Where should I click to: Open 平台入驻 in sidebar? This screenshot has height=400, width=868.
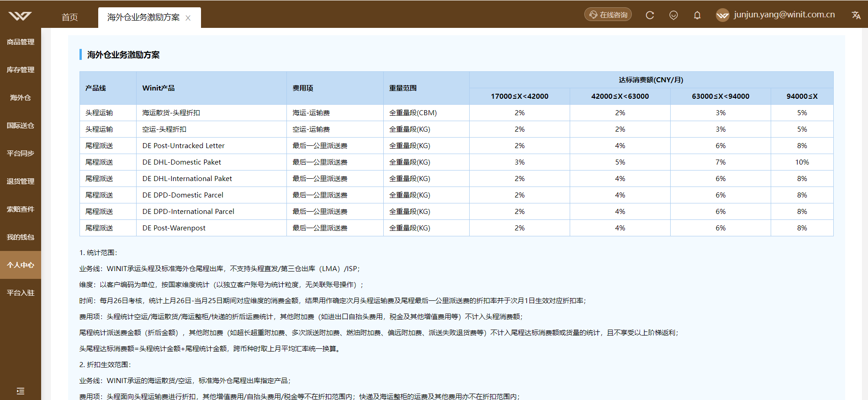(21, 293)
